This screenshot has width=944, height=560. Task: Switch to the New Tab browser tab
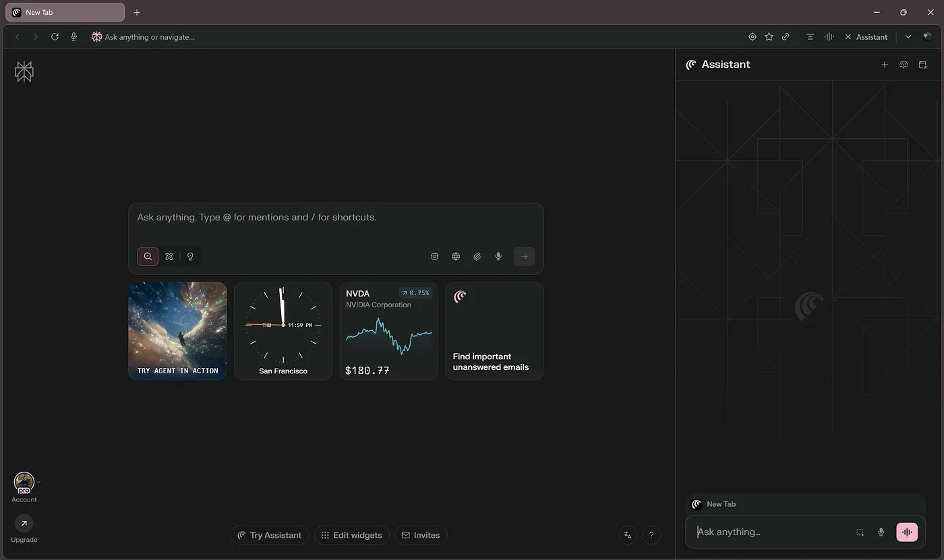pyautogui.click(x=64, y=11)
